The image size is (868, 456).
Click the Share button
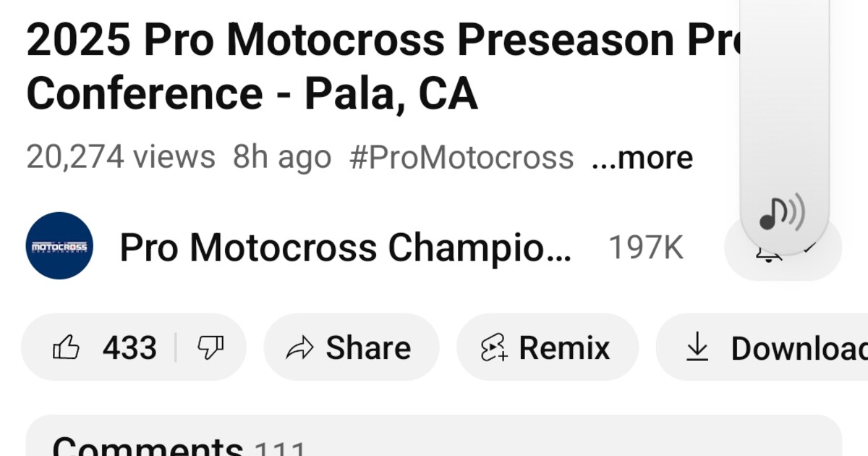point(350,347)
